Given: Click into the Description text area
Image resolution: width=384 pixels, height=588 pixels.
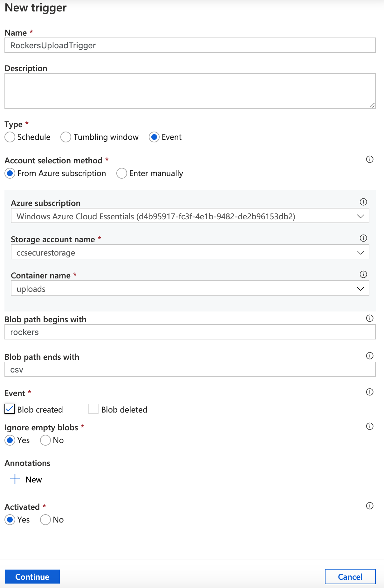Looking at the screenshot, I should 190,91.
